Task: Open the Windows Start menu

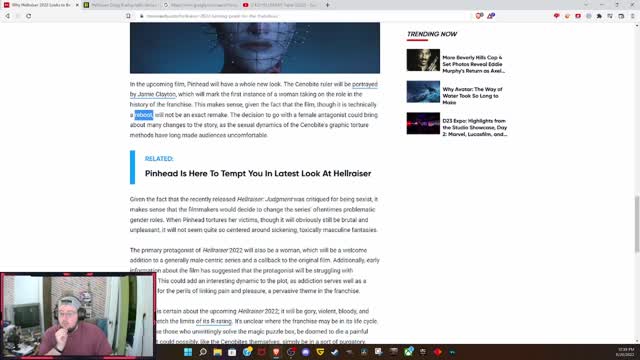Action: click(188, 352)
